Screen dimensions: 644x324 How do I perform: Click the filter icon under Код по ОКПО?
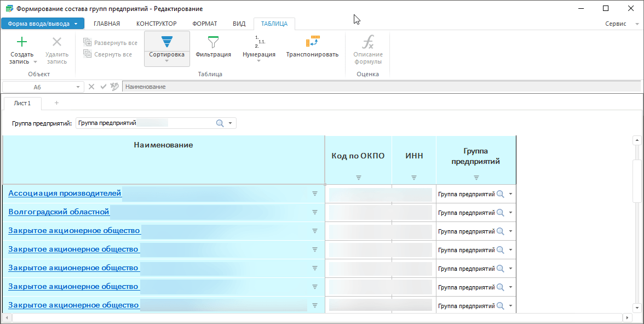click(359, 178)
